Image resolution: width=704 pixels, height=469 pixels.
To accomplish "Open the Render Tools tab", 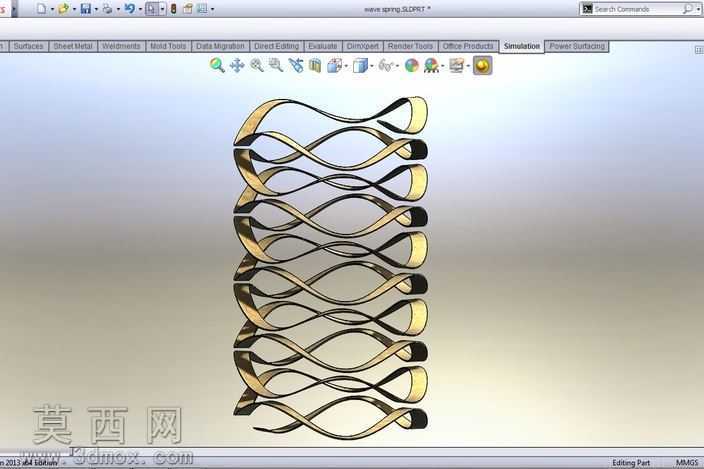I will (410, 46).
